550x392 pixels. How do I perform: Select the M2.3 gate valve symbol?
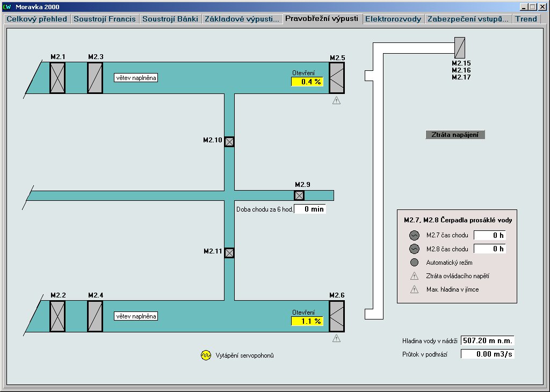pyautogui.click(x=95, y=78)
